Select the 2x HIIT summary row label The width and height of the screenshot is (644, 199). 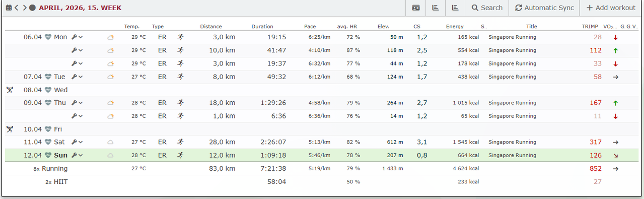56,181
